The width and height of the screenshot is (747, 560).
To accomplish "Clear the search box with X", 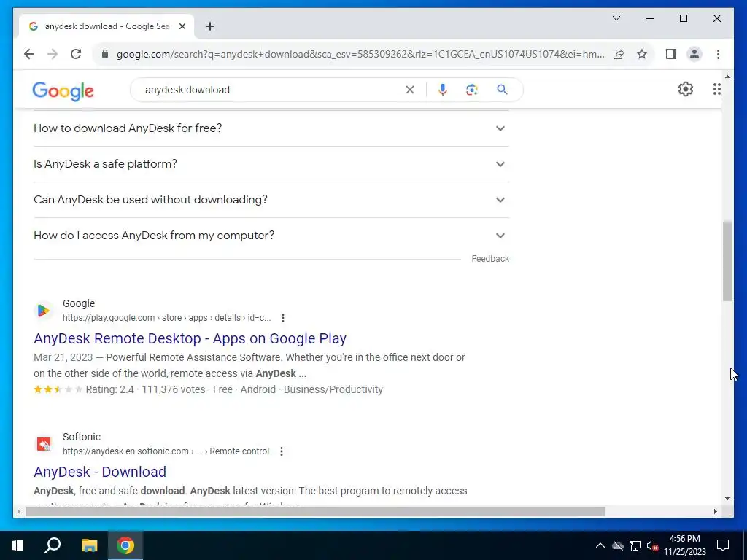I will pyautogui.click(x=410, y=90).
